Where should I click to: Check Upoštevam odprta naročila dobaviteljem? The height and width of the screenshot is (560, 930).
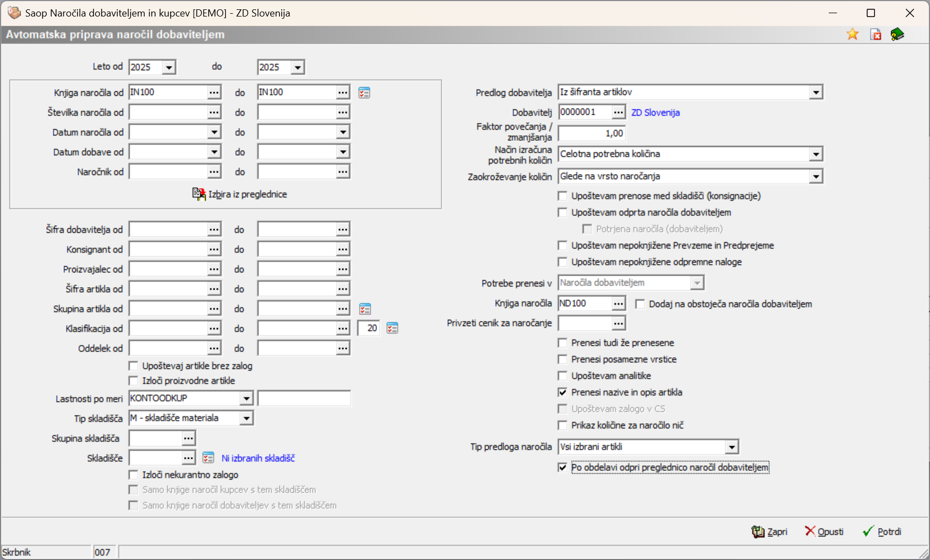coord(562,212)
